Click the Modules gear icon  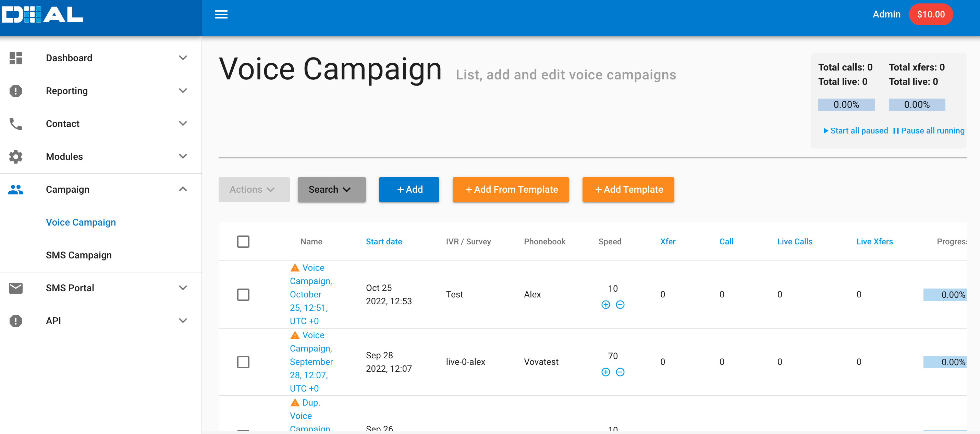(16, 156)
